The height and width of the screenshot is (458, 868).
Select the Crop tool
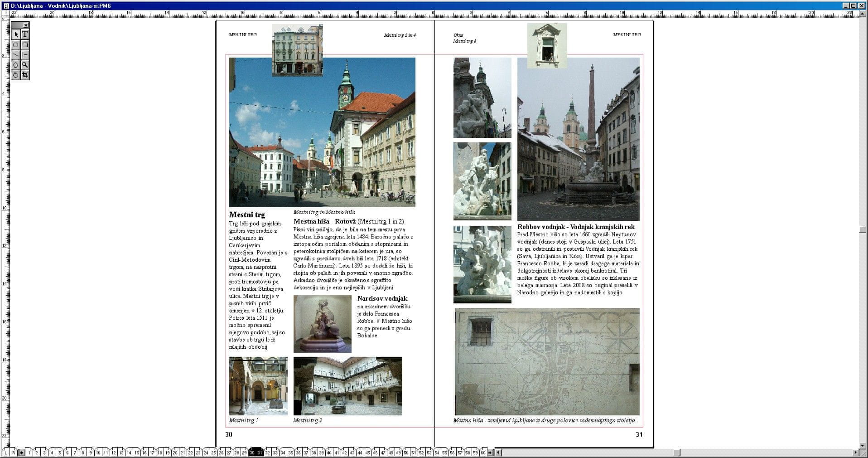pyautogui.click(x=25, y=75)
